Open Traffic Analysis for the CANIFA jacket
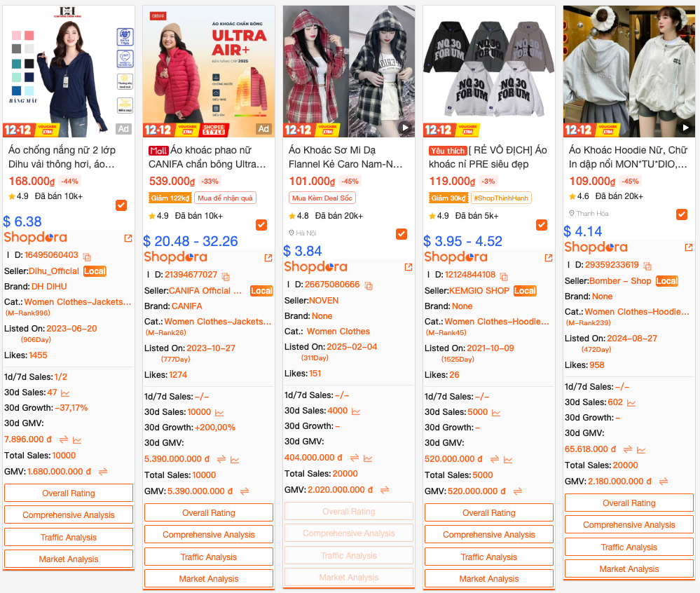The image size is (700, 593). tap(209, 557)
